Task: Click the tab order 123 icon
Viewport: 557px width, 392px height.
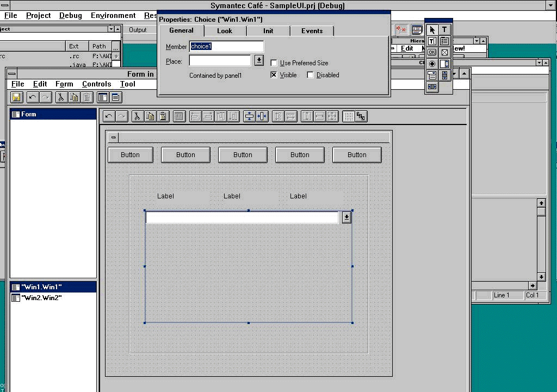Action: pos(361,116)
